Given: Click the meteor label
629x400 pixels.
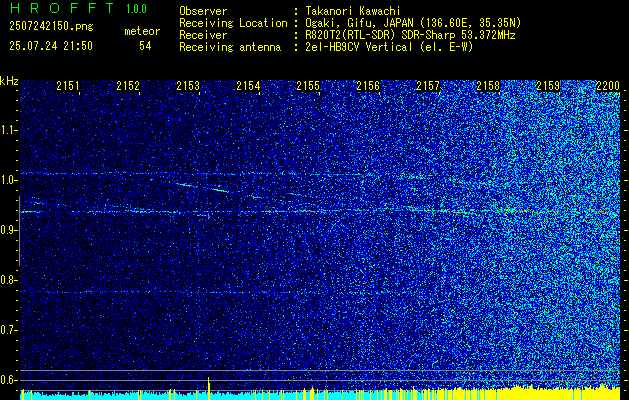Looking at the screenshot, I should coord(142,31).
